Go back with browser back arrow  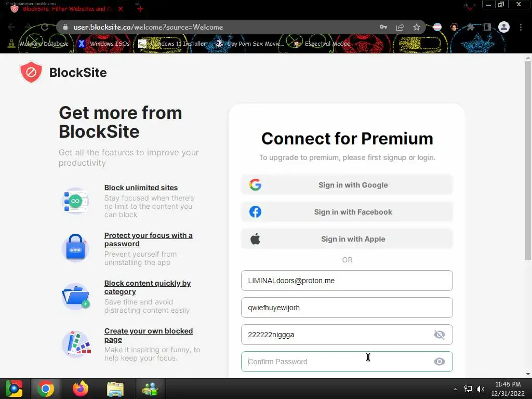11,27
